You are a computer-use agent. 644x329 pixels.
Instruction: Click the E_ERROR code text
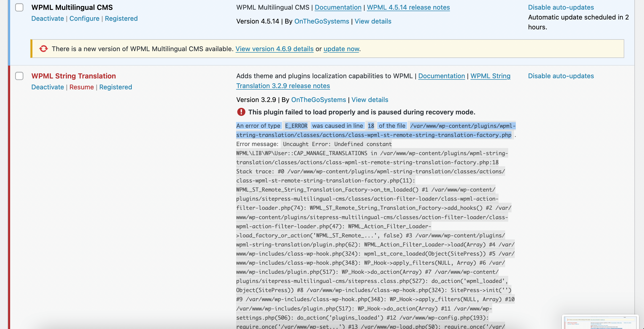296,126
